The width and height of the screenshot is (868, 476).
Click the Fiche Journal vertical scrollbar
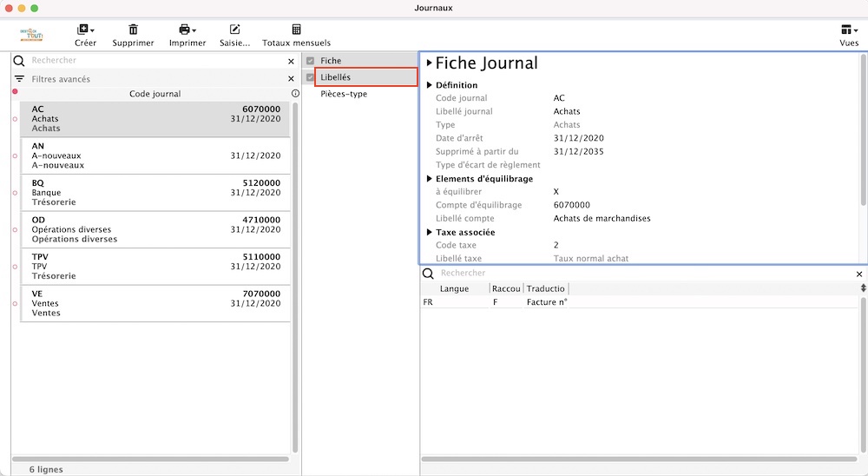(863, 130)
